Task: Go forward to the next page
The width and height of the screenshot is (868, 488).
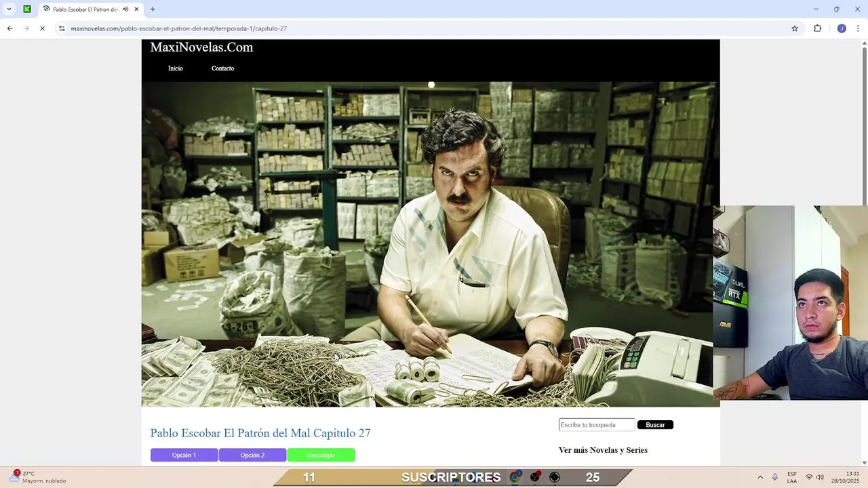Action: click(26, 28)
